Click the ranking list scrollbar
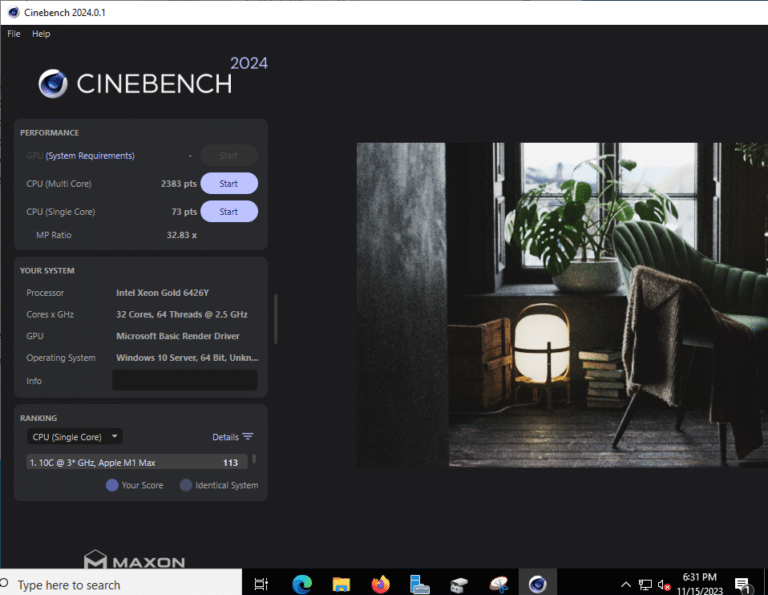 pos(254,459)
